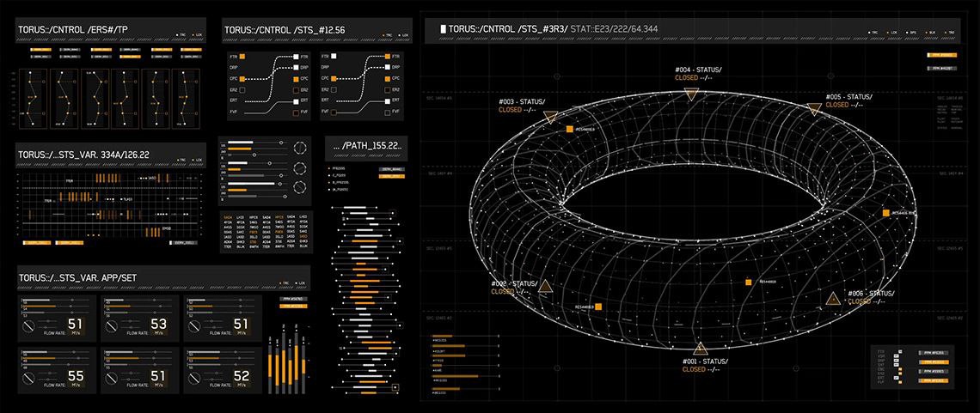Image resolution: width=980 pixels, height=413 pixels.
Task: Open the /PATH_155.22.. panel header
Action: (367, 146)
